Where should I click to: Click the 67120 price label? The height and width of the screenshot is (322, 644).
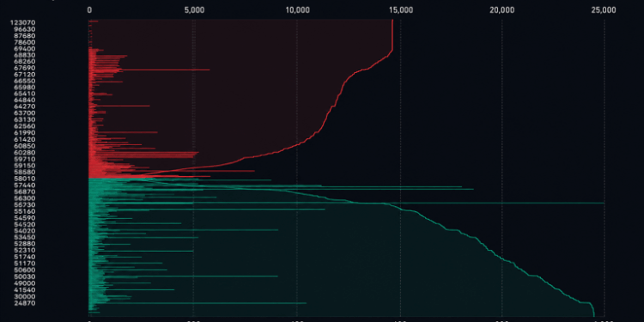tap(24, 75)
